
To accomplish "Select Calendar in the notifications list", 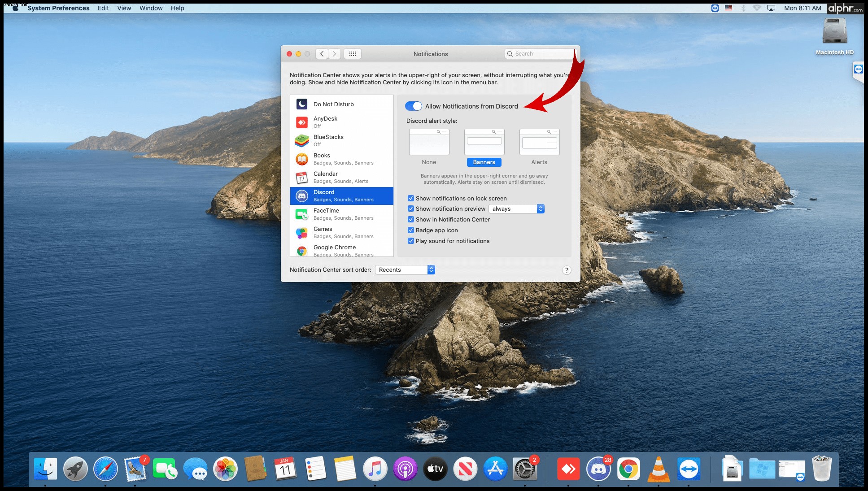I will click(x=342, y=177).
